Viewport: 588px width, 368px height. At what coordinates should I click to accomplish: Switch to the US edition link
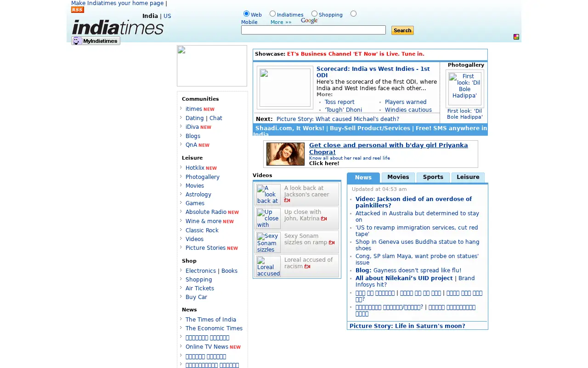click(167, 16)
